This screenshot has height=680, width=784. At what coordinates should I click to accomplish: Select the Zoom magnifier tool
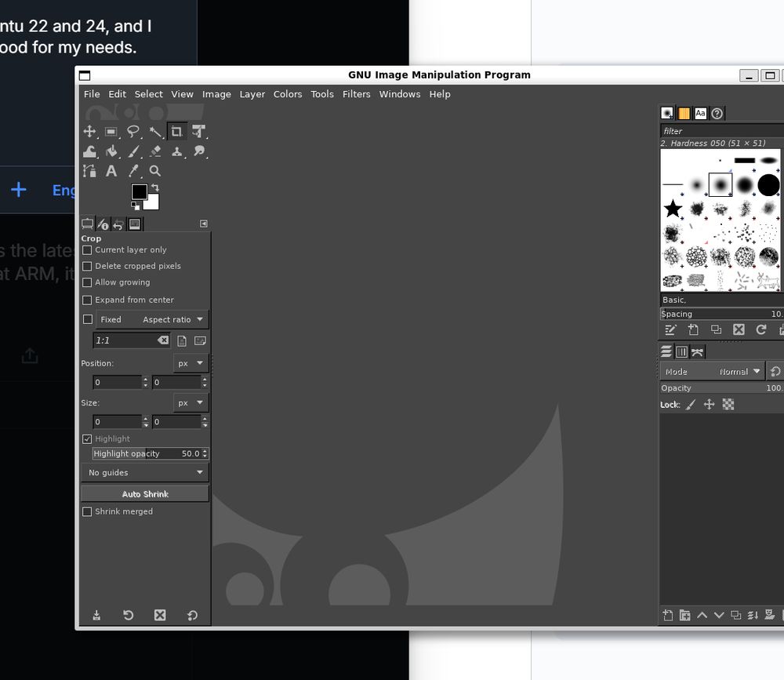pyautogui.click(x=155, y=171)
